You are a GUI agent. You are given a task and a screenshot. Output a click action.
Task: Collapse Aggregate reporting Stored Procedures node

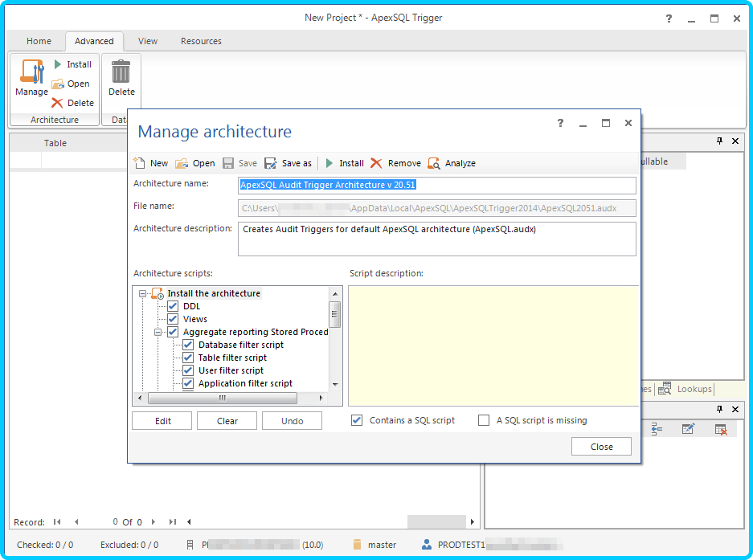[158, 332]
